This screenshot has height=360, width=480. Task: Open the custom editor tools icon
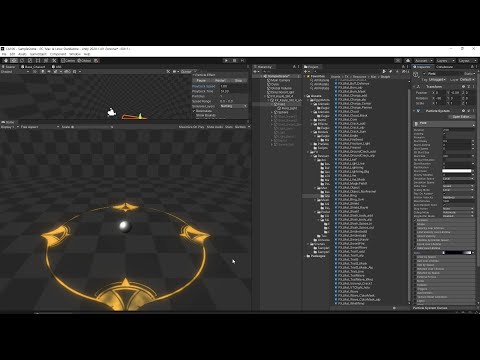coord(54,60)
